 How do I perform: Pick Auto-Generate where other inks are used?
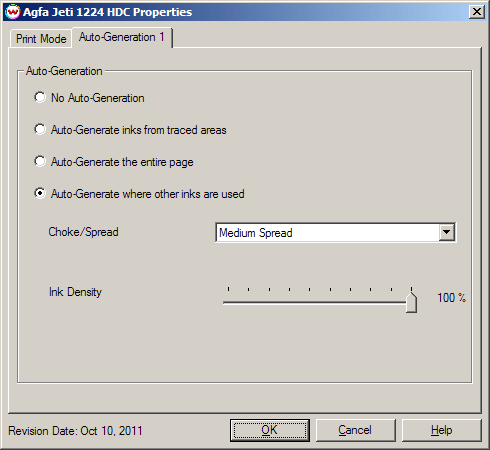[x=40, y=193]
